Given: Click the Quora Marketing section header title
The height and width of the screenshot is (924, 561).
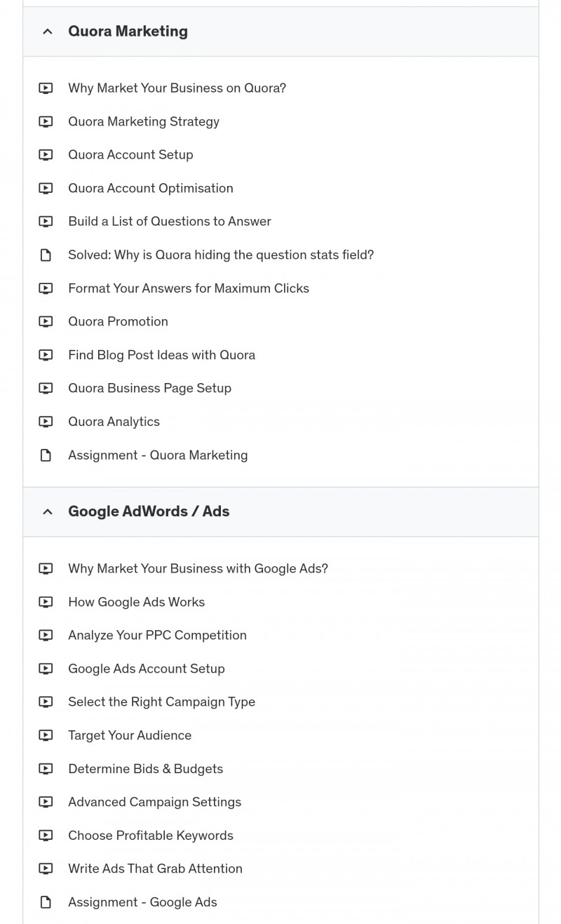Looking at the screenshot, I should 128,32.
